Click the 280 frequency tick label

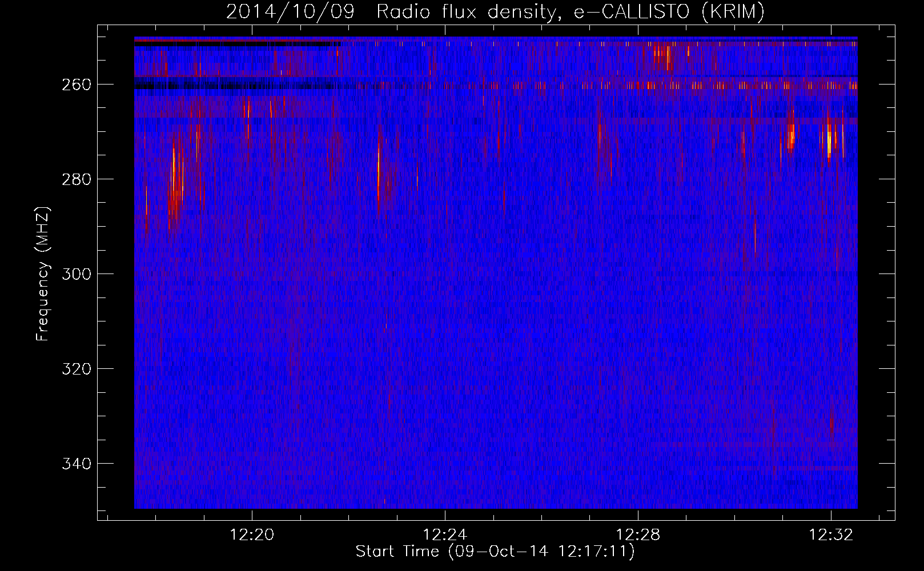point(77,179)
